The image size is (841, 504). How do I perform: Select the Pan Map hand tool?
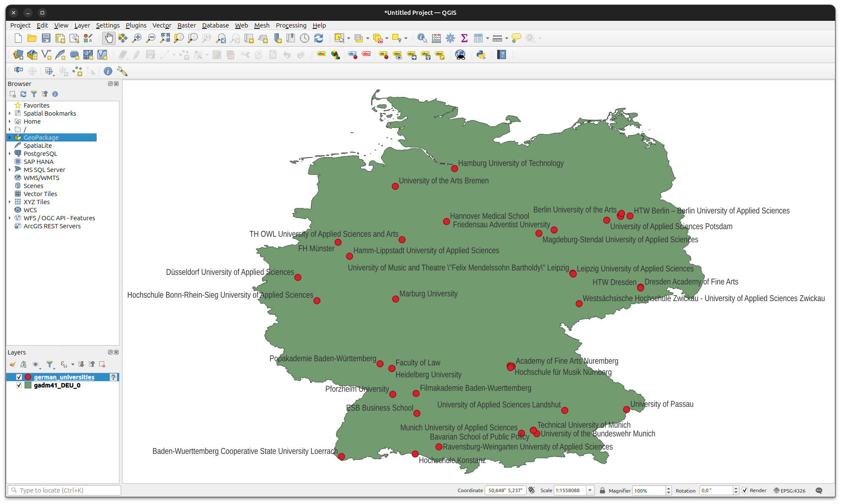click(109, 38)
